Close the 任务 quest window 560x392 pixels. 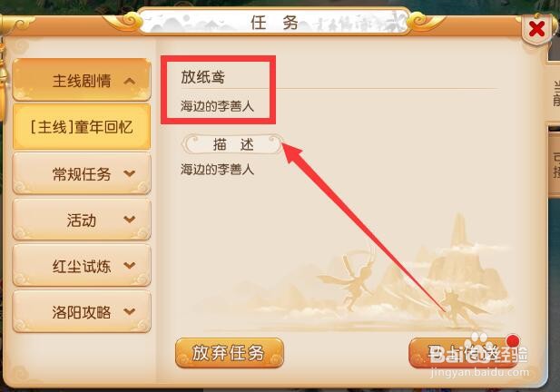pos(536,29)
